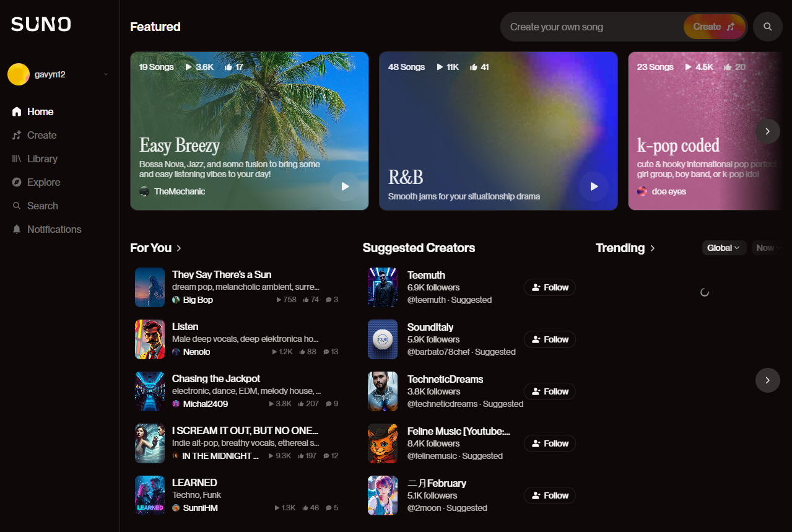Open the @teemuth handle
The height and width of the screenshot is (532, 792).
427,300
